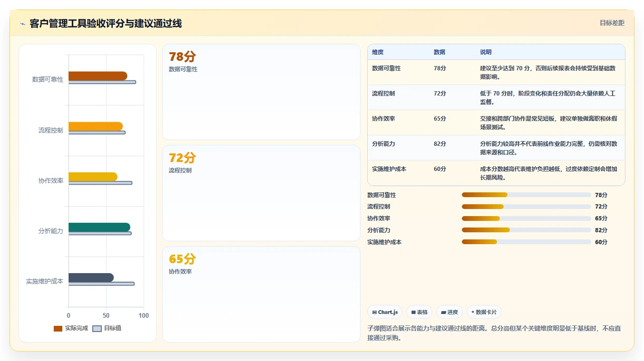Click the 表格 tag chip
This screenshot has height=361, width=644.
tap(419, 312)
